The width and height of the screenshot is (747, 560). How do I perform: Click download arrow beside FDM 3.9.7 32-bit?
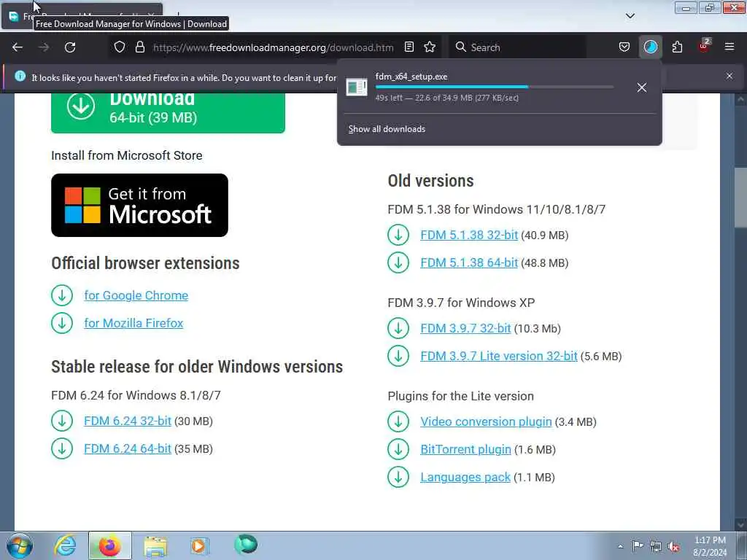pyautogui.click(x=398, y=329)
